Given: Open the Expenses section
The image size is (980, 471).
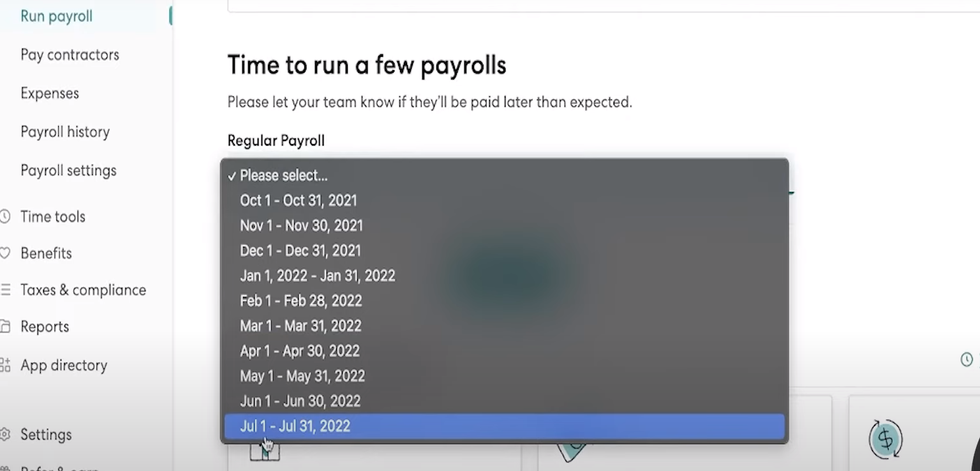Looking at the screenshot, I should tap(50, 93).
